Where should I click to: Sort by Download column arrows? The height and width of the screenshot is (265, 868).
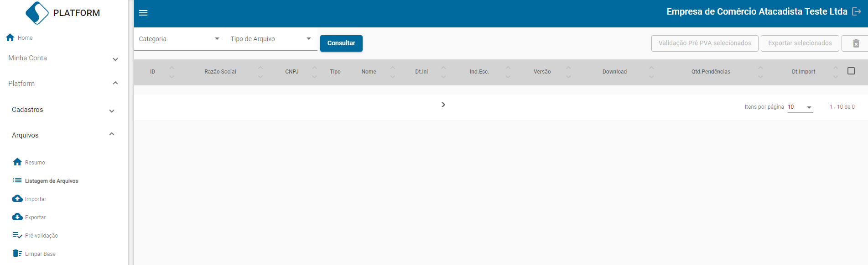point(651,72)
